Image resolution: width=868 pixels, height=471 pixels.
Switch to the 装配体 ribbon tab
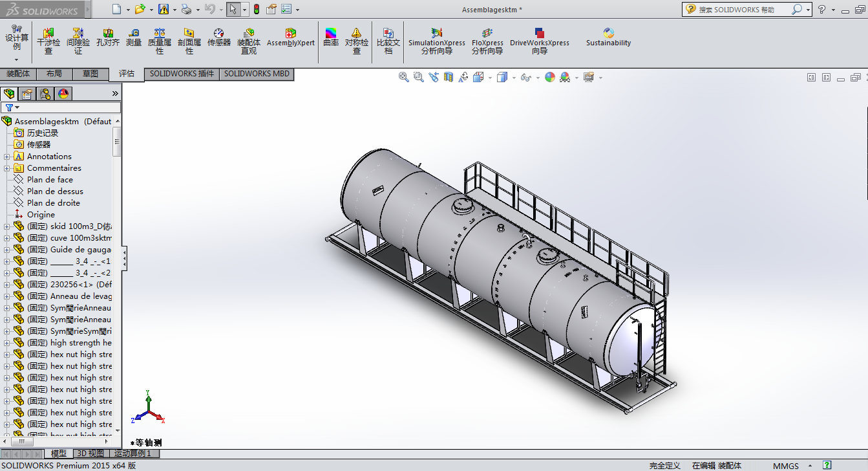pos(18,74)
